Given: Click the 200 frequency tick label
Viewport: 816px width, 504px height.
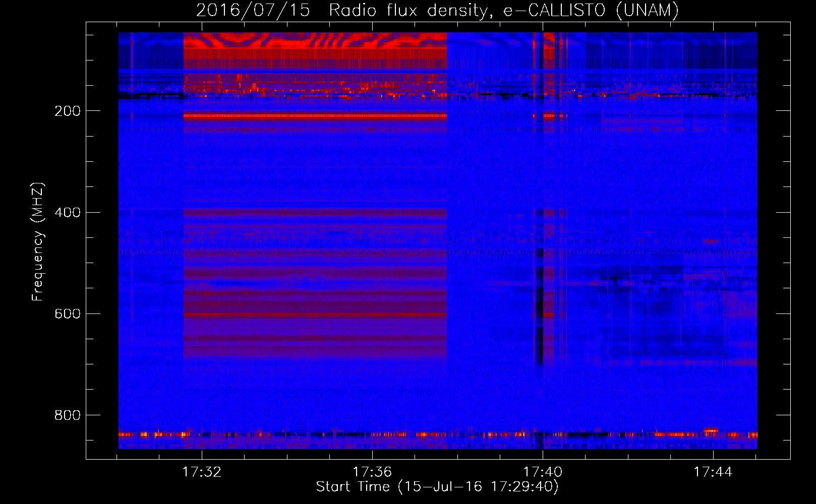Looking at the screenshot, I should tap(68, 111).
